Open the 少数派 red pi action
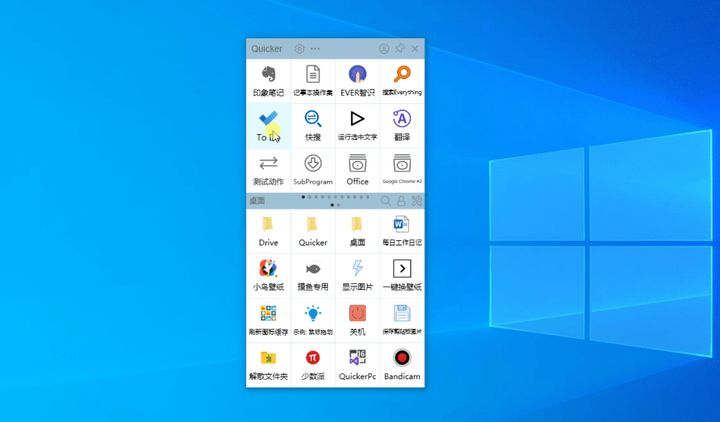The image size is (720, 422). [313, 365]
